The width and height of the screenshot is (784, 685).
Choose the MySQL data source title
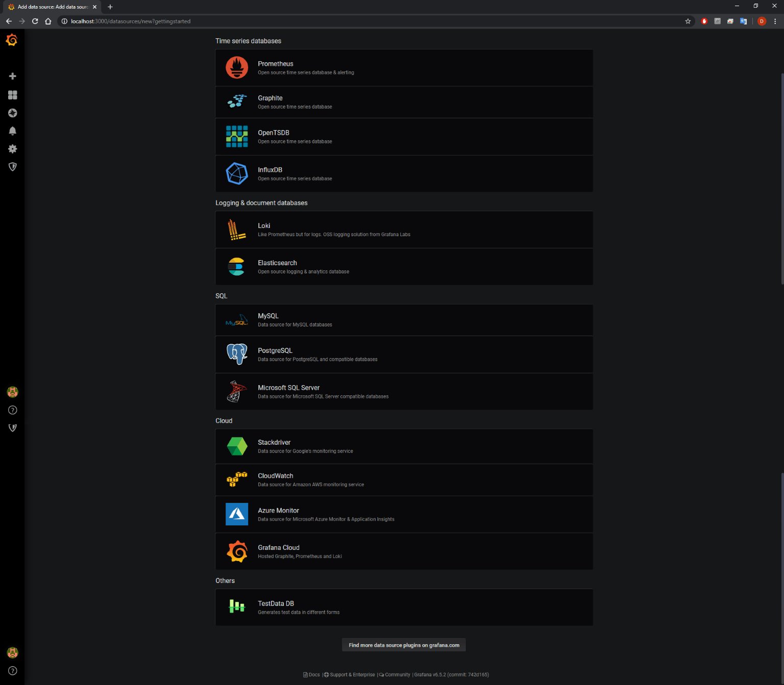(268, 316)
